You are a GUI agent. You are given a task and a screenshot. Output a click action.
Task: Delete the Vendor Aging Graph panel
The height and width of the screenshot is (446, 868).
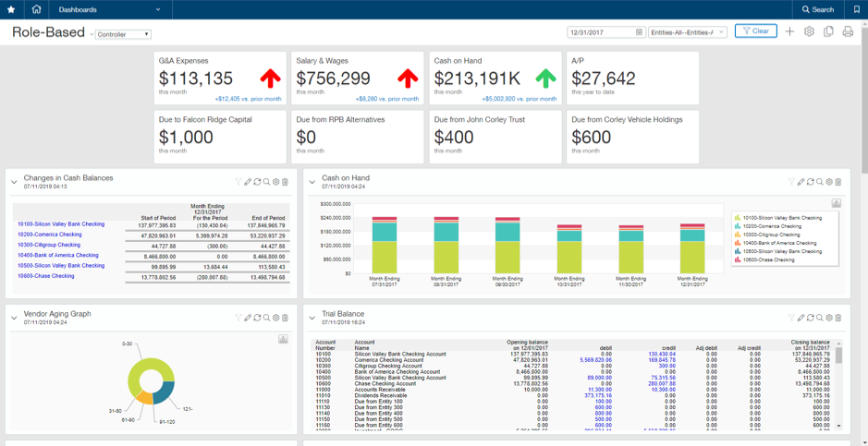click(x=285, y=318)
